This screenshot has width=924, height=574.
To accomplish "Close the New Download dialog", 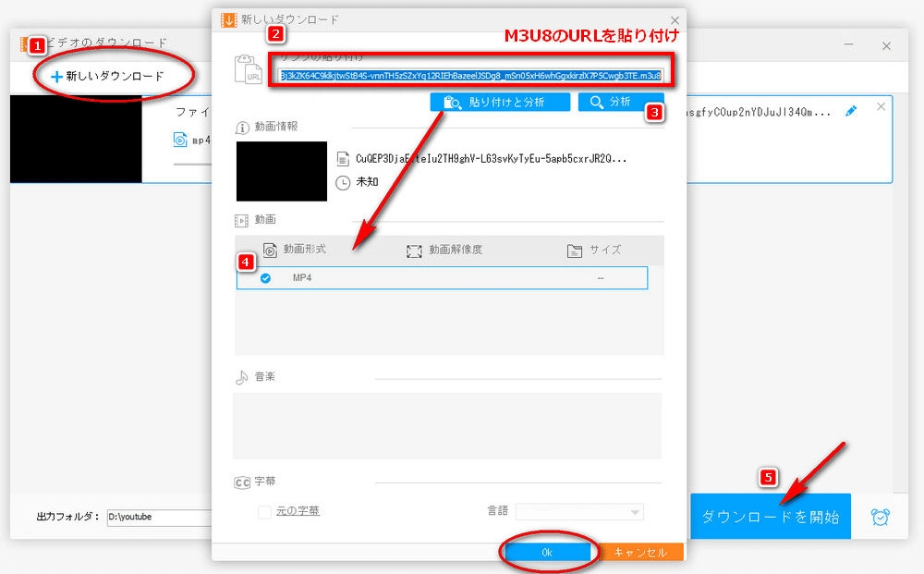I will click(x=675, y=20).
